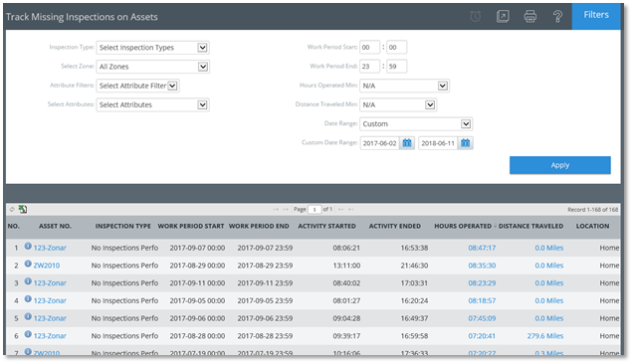Select Record 1-168 of 168 text
The height and width of the screenshot is (364, 633).
[592, 210]
